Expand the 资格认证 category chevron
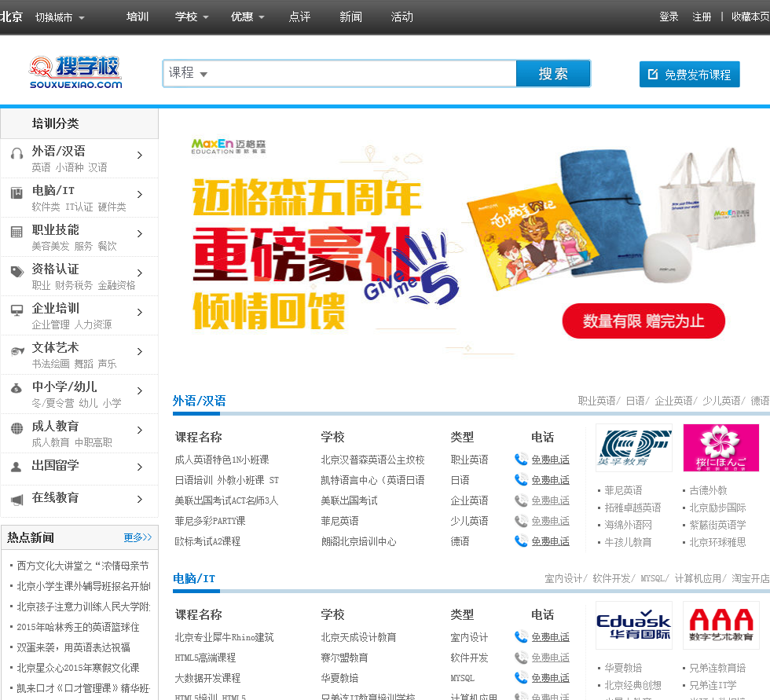Screen dimensions: 770x700 click(x=140, y=273)
